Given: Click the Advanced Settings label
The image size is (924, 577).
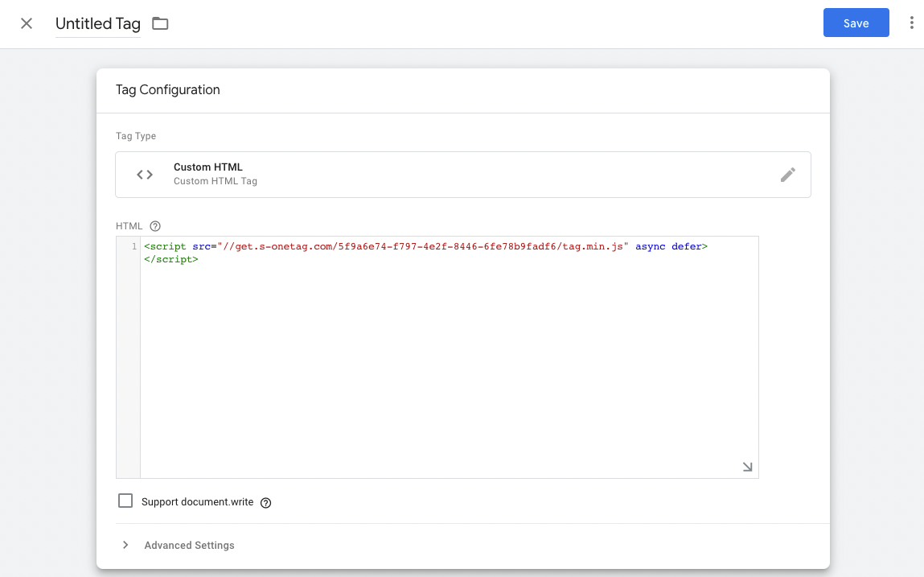Looking at the screenshot, I should (x=189, y=545).
